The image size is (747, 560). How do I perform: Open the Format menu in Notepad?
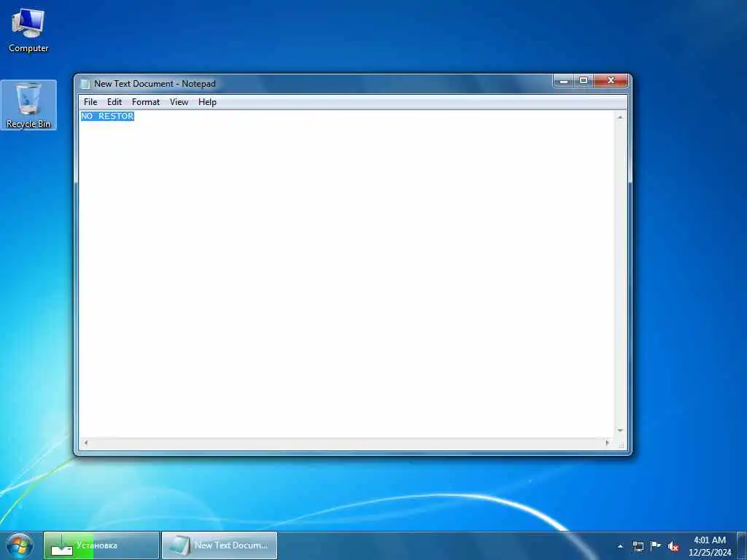[x=146, y=102]
